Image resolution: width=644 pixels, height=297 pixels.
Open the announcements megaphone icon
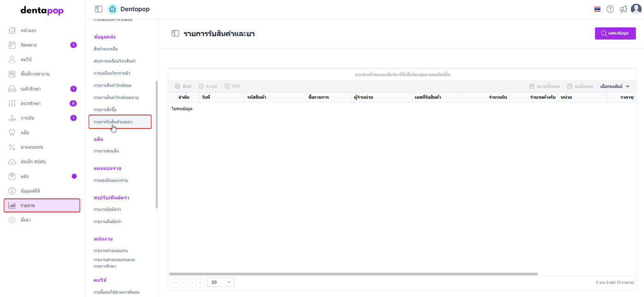(x=623, y=9)
